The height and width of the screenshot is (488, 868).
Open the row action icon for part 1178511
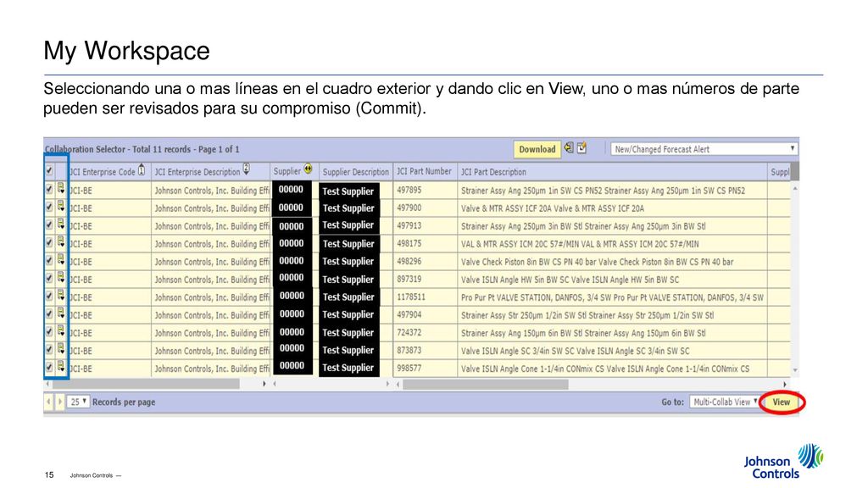pos(61,296)
